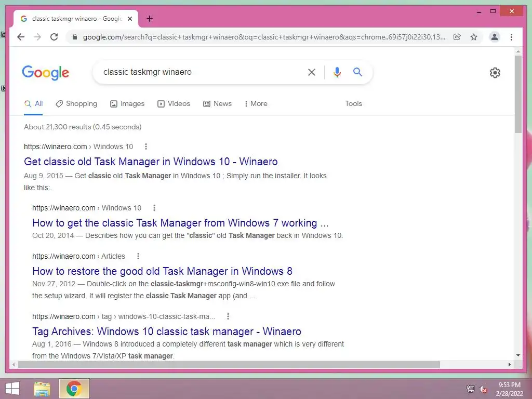
Task: Go back using the browser back arrow
Action: (x=21, y=37)
